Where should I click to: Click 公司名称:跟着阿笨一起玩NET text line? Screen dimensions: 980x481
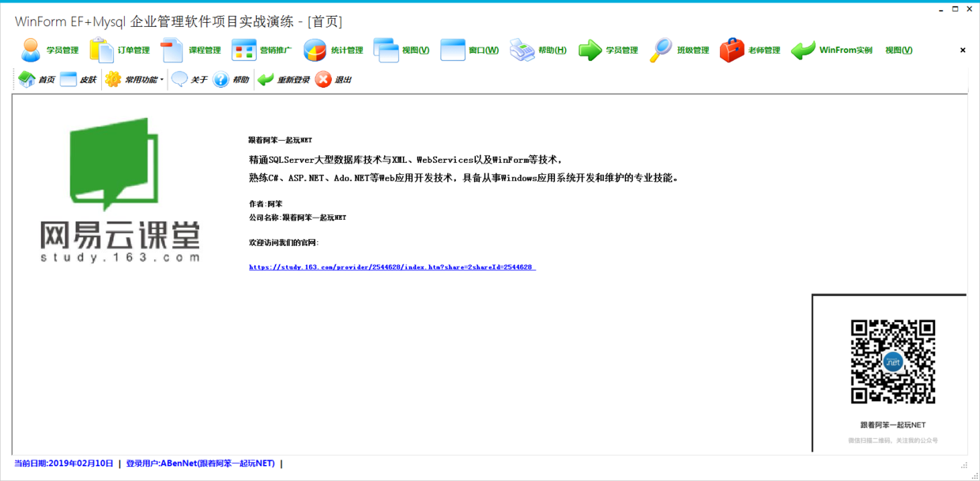click(298, 218)
